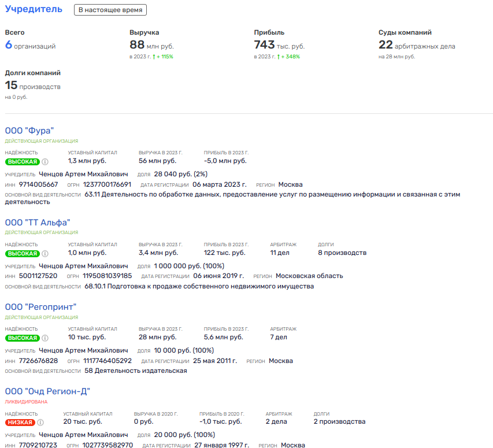View the 8 производств debts of ТТ Альфа
Viewport: 493px width, 448px height.
click(x=342, y=253)
